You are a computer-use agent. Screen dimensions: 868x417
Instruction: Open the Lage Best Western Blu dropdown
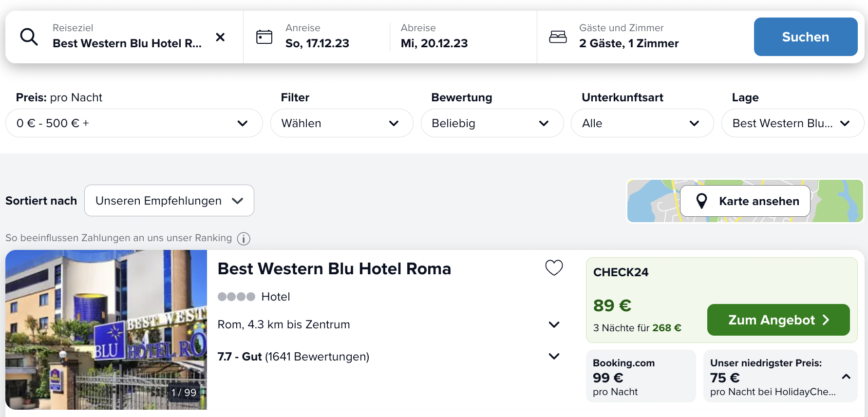(793, 123)
